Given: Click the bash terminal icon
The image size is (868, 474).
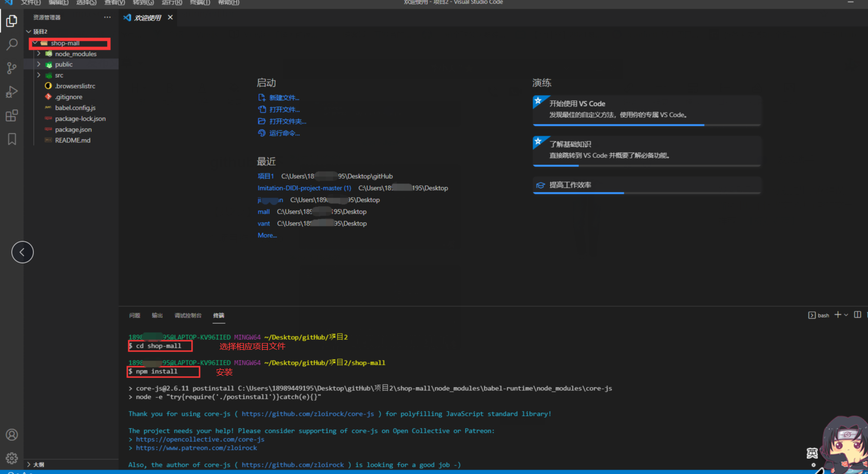Looking at the screenshot, I should pyautogui.click(x=812, y=315).
